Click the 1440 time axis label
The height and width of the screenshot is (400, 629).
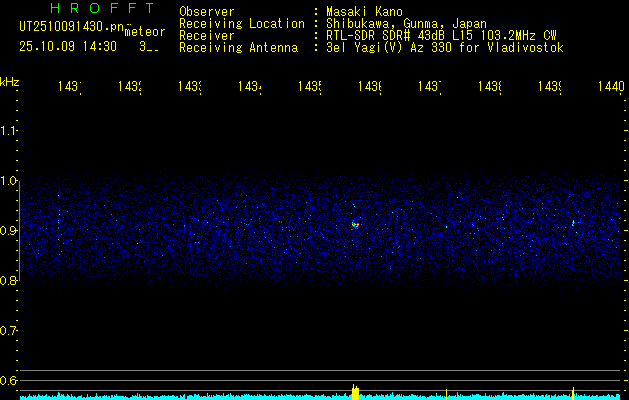[611, 86]
